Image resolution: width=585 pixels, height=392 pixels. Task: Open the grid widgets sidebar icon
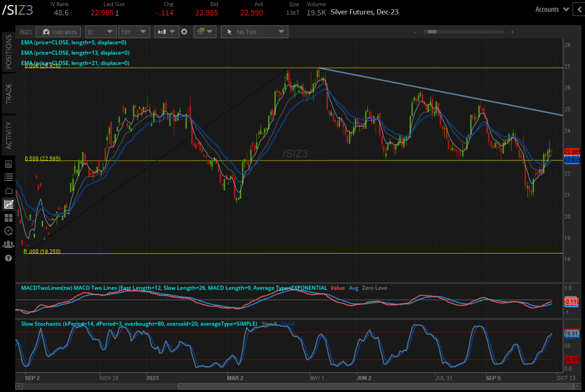8,218
